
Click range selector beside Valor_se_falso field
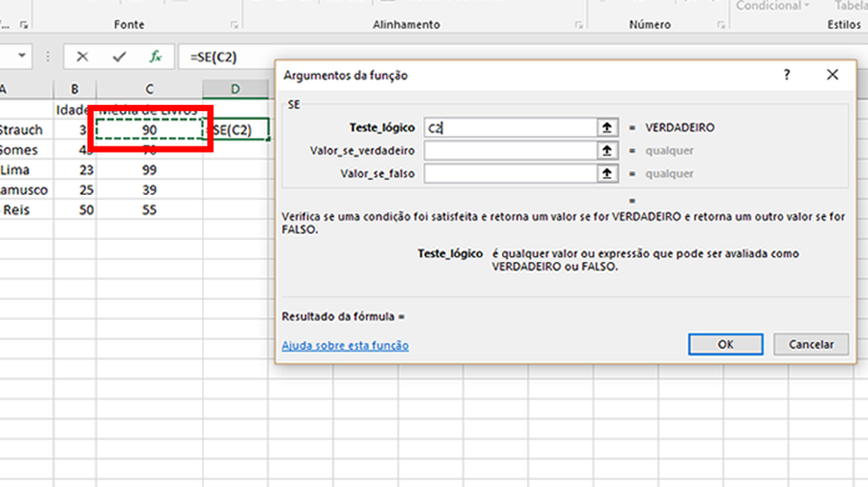pos(607,174)
